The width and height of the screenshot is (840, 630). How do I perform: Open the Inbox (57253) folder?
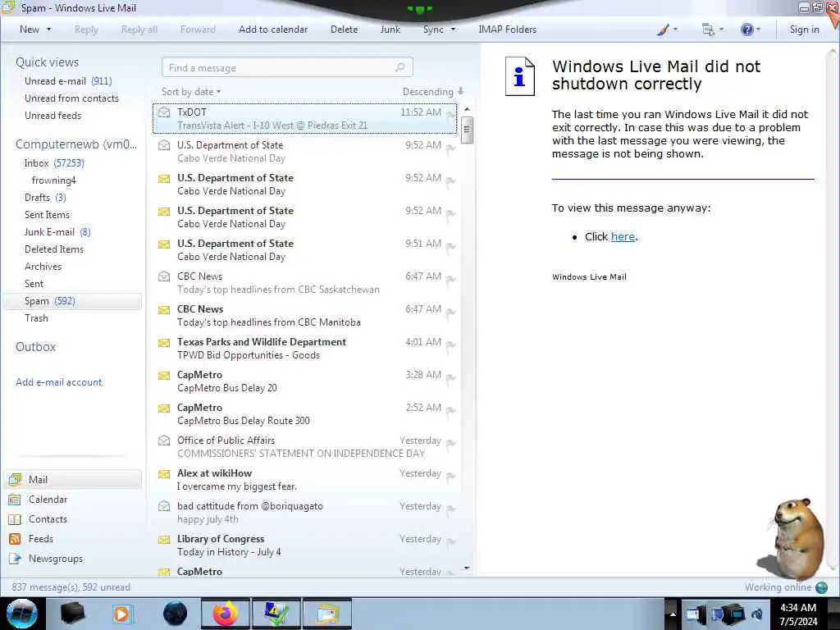54,163
